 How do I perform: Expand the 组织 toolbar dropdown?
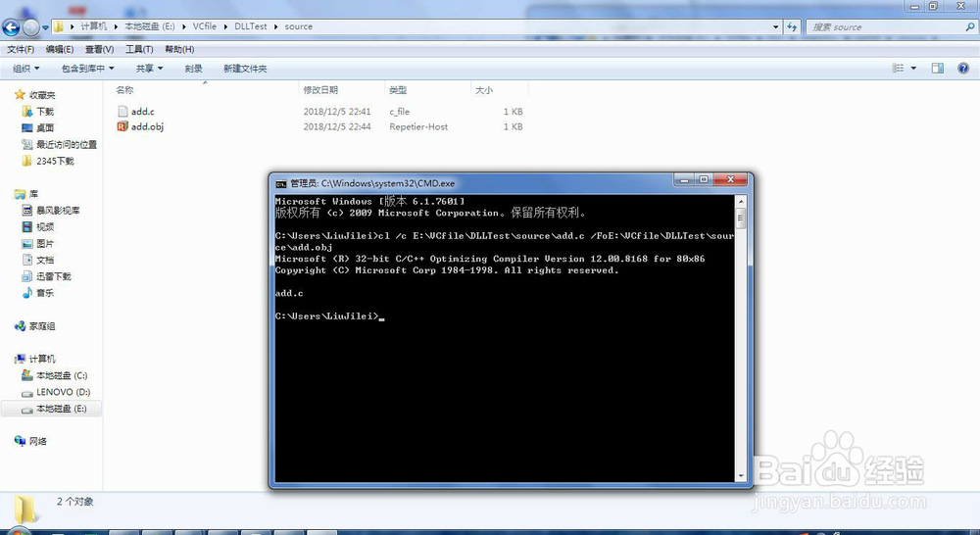tap(26, 69)
